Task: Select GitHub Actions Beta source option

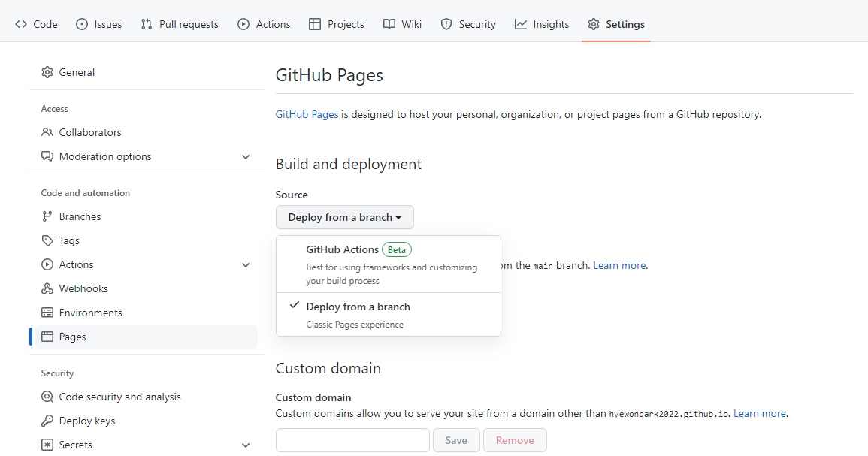Action: click(x=388, y=264)
